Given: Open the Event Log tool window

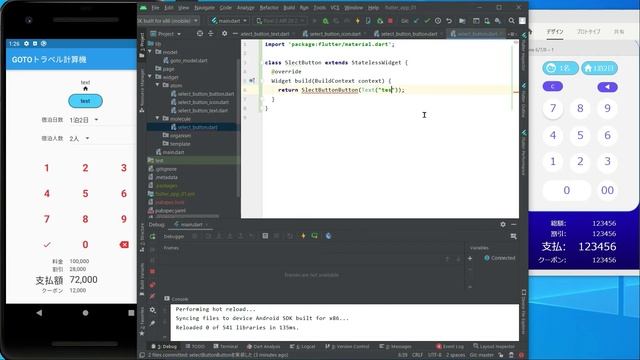Looking at the screenshot, I should (x=450, y=347).
